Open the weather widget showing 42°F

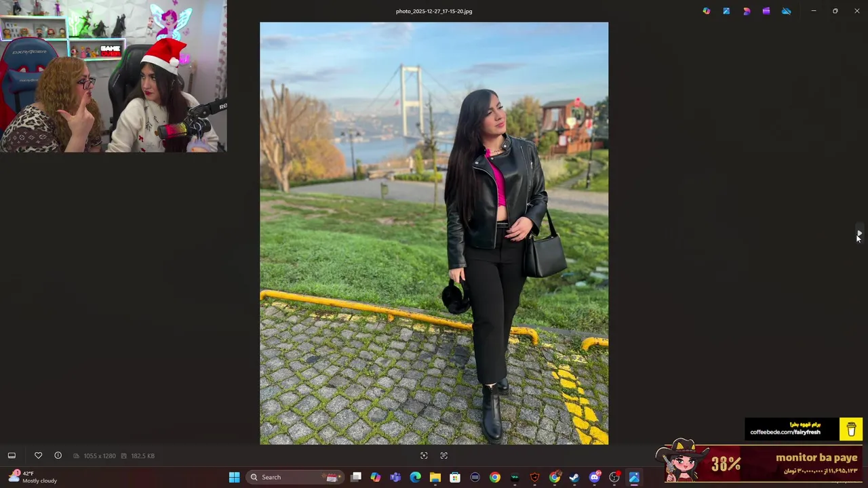coord(33,477)
